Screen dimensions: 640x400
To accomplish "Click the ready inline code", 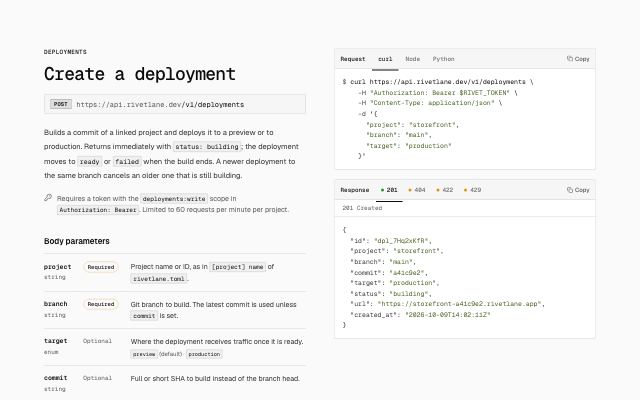I will tap(89, 162).
